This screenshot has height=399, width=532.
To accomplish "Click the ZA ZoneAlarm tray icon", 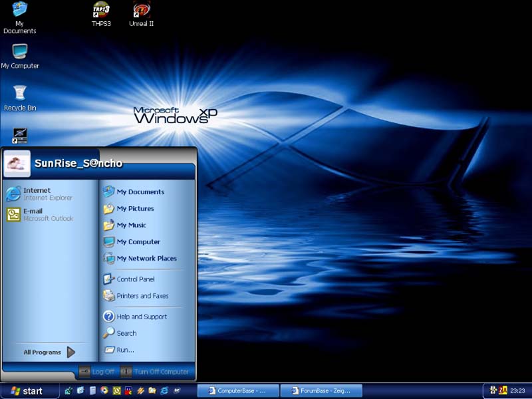I will pyautogui.click(x=503, y=390).
